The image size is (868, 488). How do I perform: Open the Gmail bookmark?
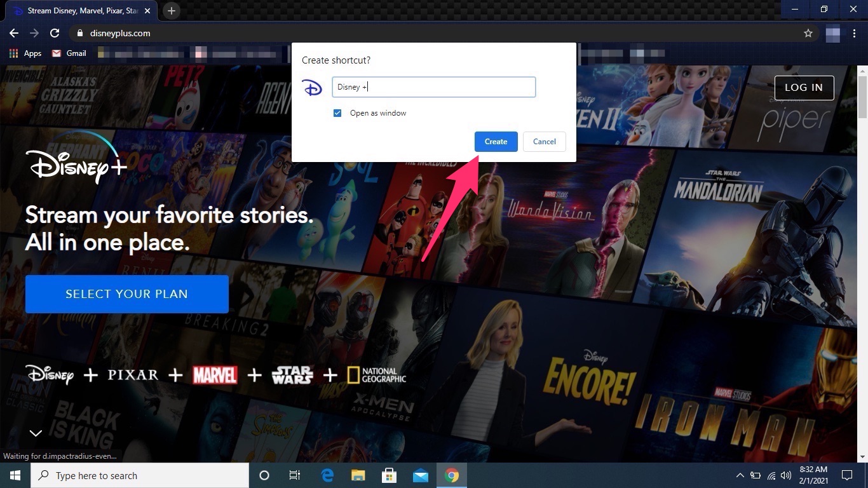(69, 53)
